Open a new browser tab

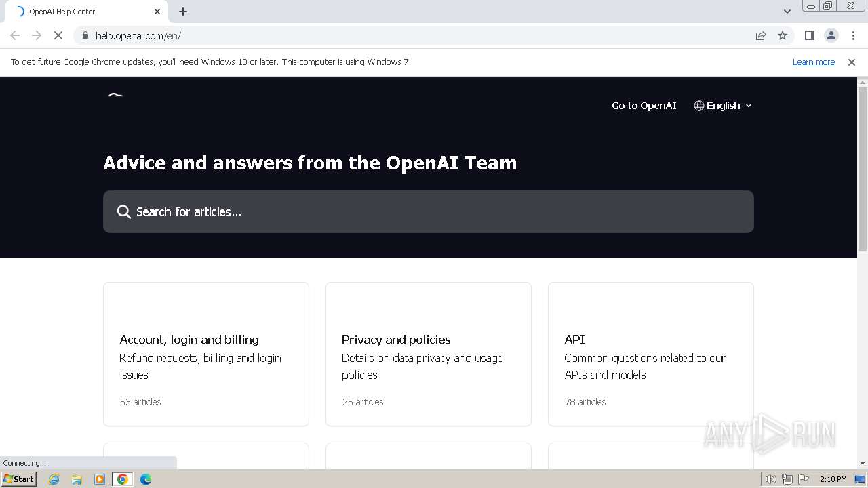183,12
